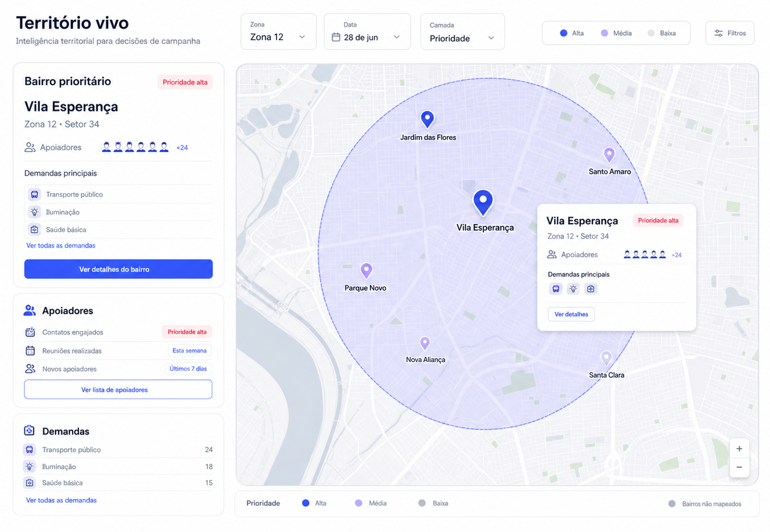Select the Jardim das Flores map pin

427,119
